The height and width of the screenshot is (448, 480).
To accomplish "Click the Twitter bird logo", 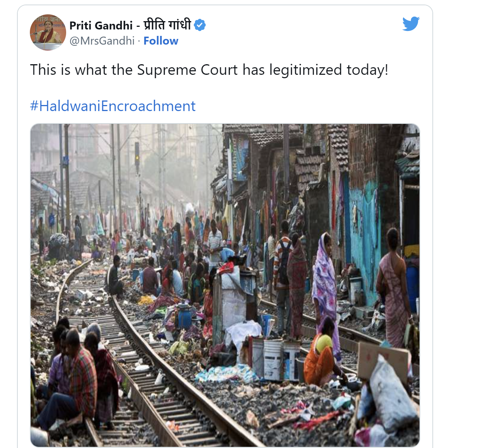I will tap(411, 24).
